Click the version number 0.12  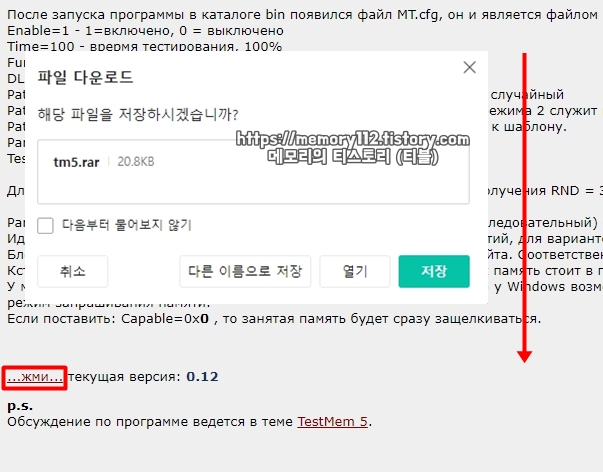tap(202, 377)
